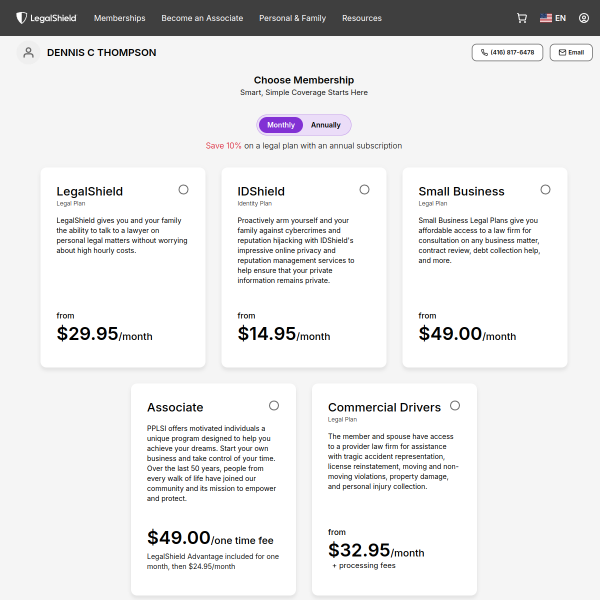
Task: Click 'Identity Plan' label under IDShield
Action: coord(254,204)
